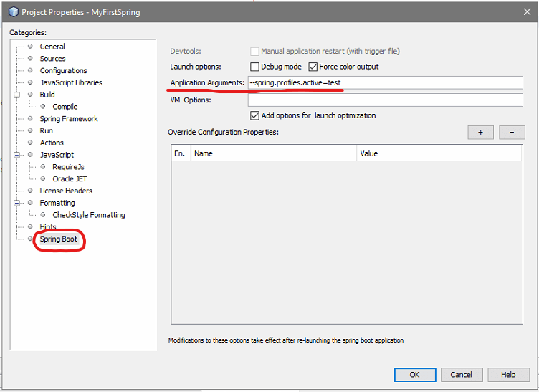Screen dimensions: 539x392
Task: Select the JavaScript category
Action: 57,155
